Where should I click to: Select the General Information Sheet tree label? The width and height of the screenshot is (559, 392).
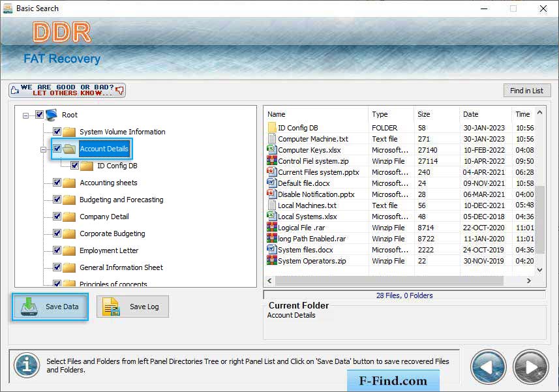pos(121,267)
